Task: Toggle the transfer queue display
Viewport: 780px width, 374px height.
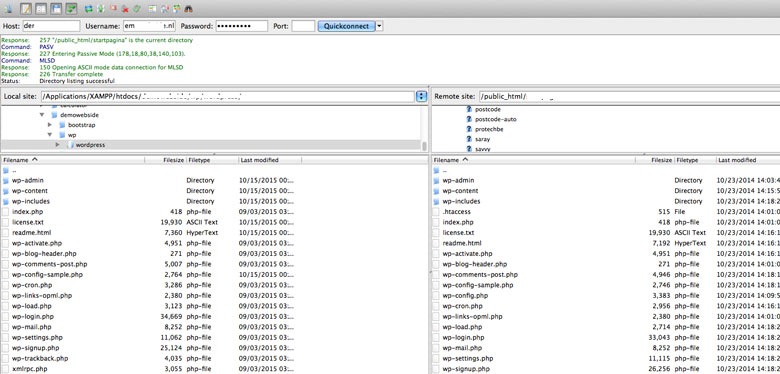Action: pyautogui.click(x=71, y=8)
